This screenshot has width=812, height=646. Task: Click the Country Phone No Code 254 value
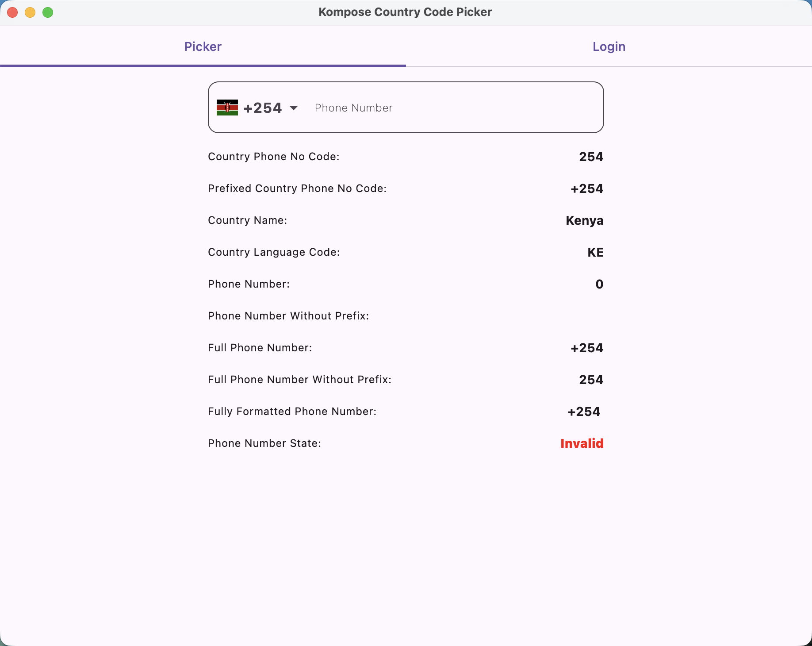[x=590, y=157]
